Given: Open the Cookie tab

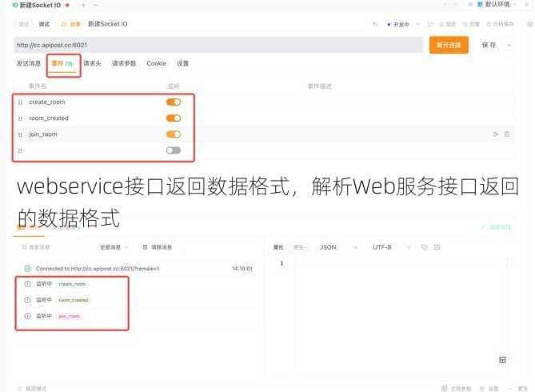Looking at the screenshot, I should [156, 63].
